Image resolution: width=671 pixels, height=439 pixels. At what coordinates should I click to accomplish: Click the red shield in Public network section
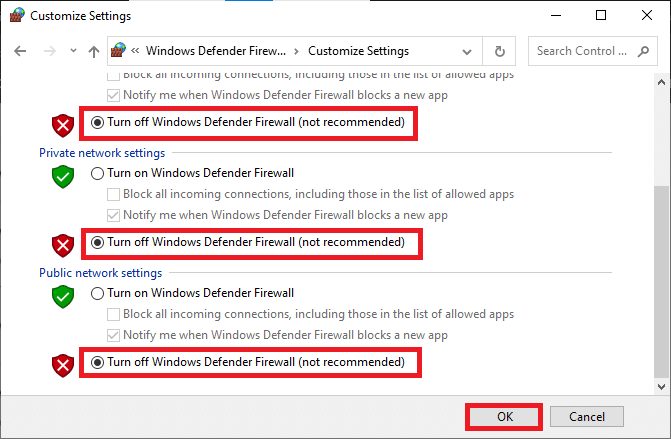63,365
